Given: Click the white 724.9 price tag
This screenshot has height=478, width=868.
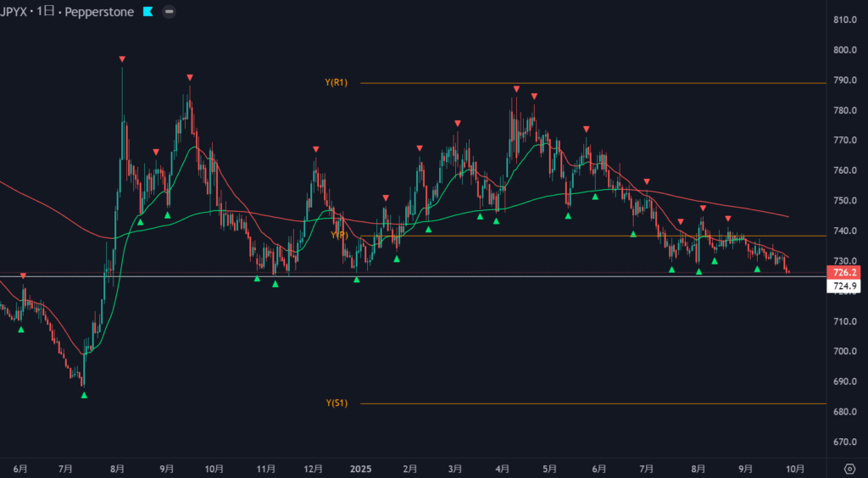Looking at the screenshot, I should pos(843,286).
